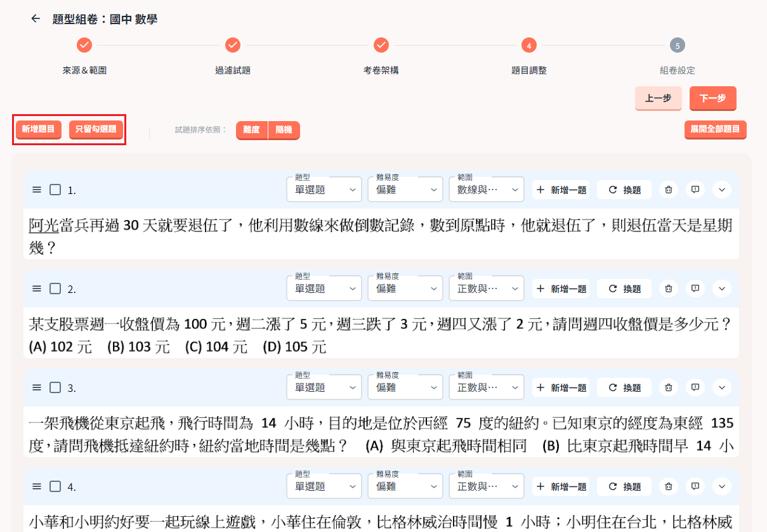Click 新增一題 on question 1
The height and width of the screenshot is (532, 767).
tap(561, 190)
